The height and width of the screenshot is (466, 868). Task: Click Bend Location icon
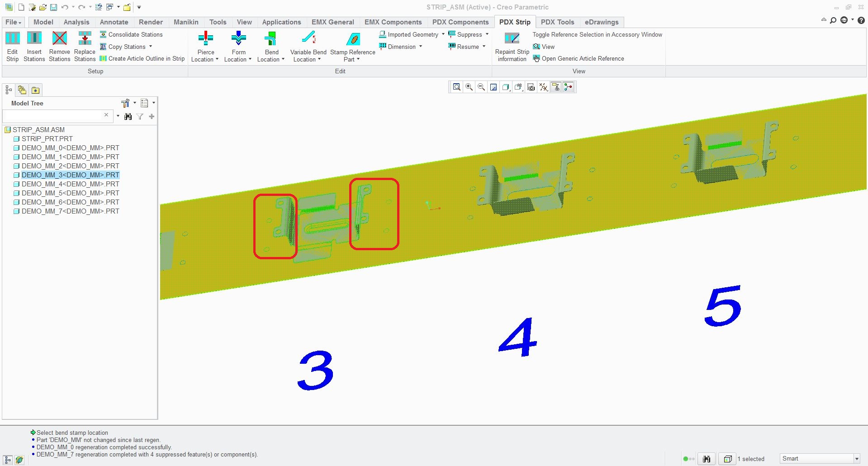[x=271, y=38]
